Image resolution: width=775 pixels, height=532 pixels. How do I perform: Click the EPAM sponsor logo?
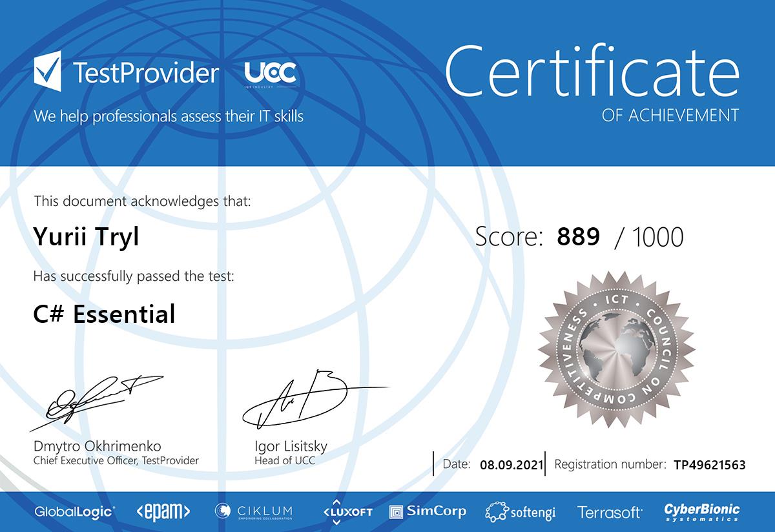(x=163, y=512)
